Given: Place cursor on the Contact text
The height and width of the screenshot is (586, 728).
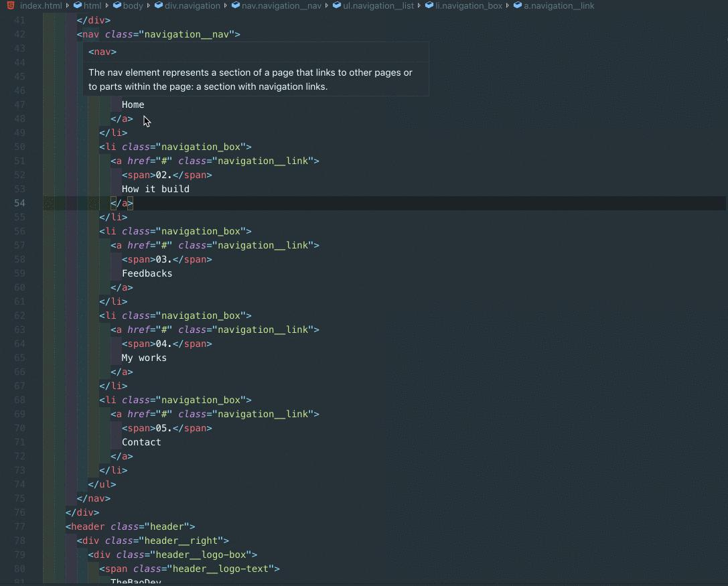Looking at the screenshot, I should pos(141,442).
